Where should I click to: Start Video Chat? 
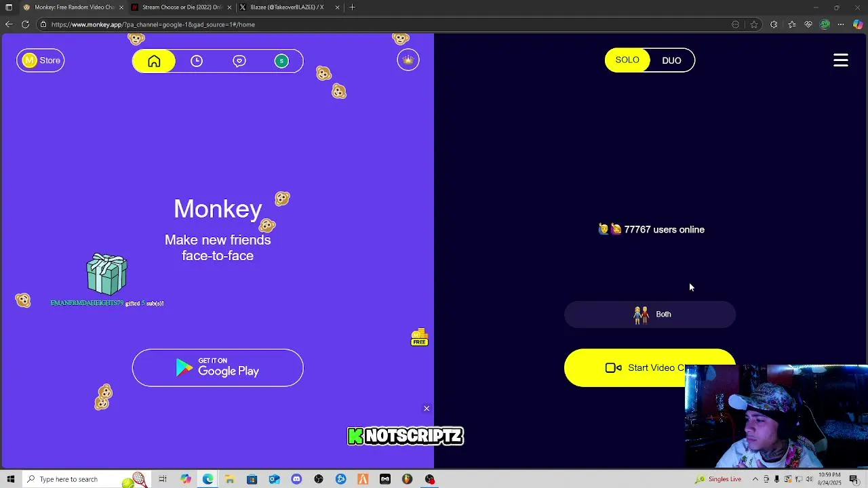tap(650, 368)
